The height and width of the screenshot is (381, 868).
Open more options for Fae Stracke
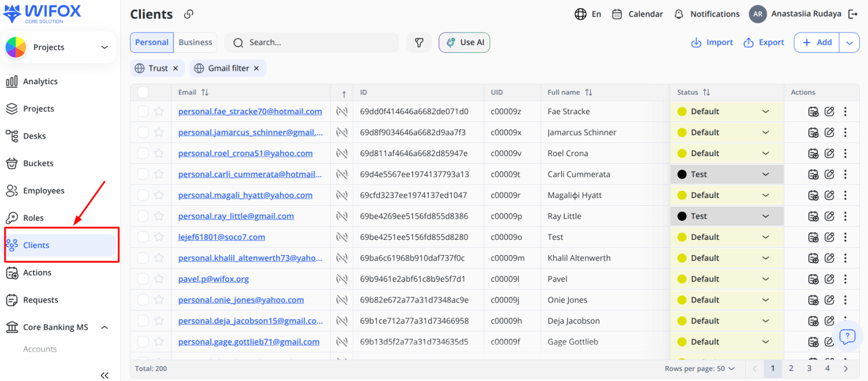[x=845, y=111]
